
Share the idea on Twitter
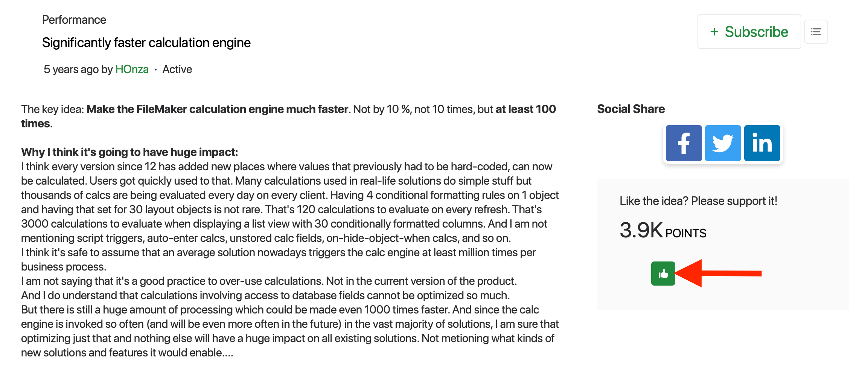point(723,143)
